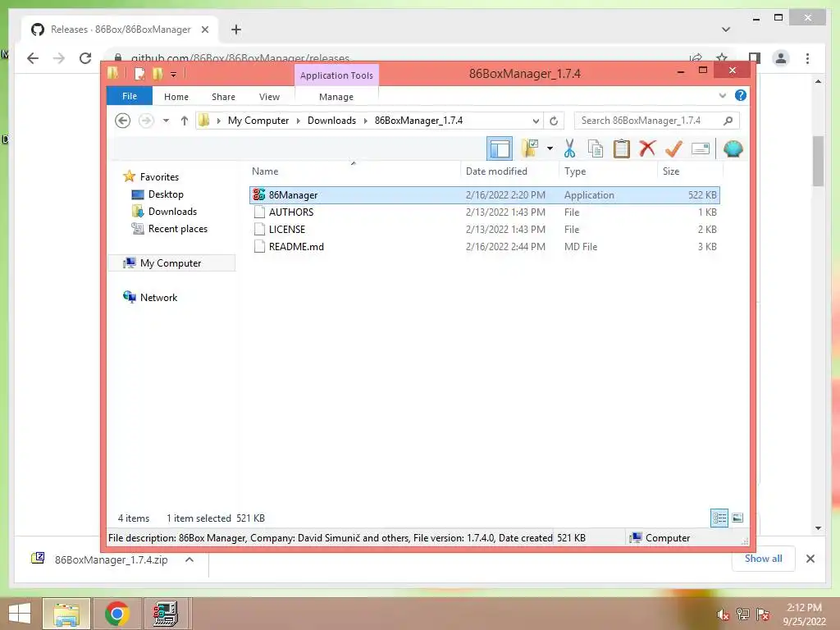The image size is (840, 630).
Task: Open Chrome profile avatar button
Action: pyautogui.click(x=781, y=58)
